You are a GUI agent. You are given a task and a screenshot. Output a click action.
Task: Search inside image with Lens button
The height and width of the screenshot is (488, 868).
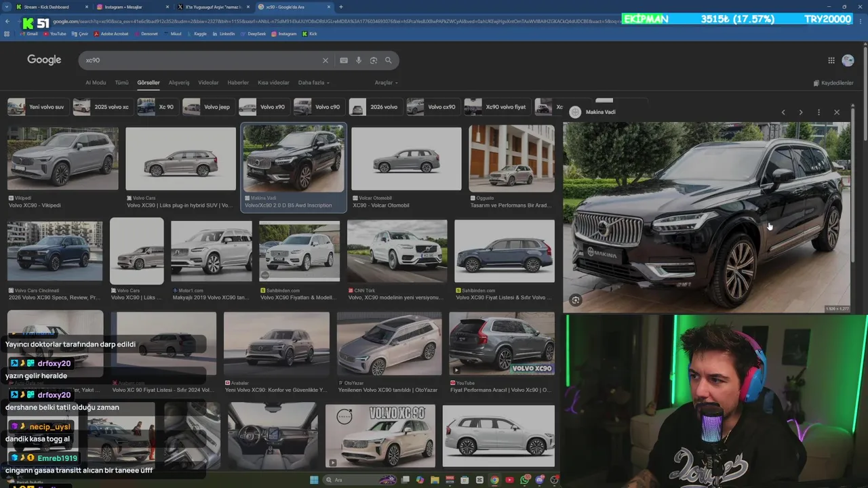pos(576,300)
